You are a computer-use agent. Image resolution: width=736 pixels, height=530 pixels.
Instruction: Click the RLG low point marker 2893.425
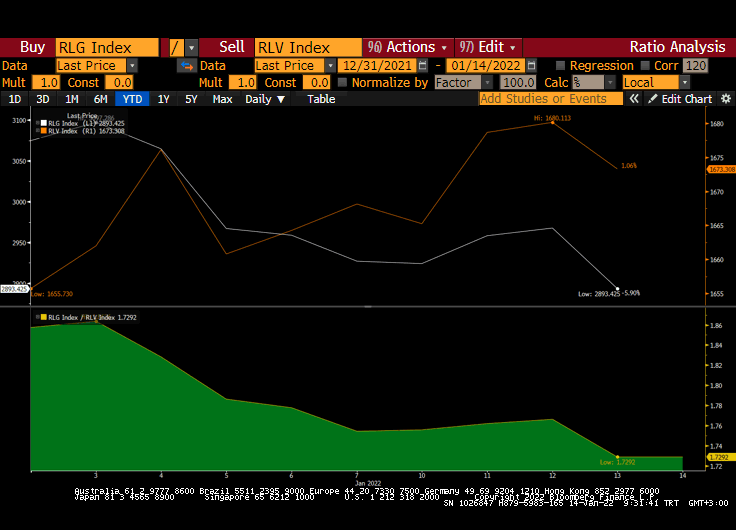(x=617, y=289)
